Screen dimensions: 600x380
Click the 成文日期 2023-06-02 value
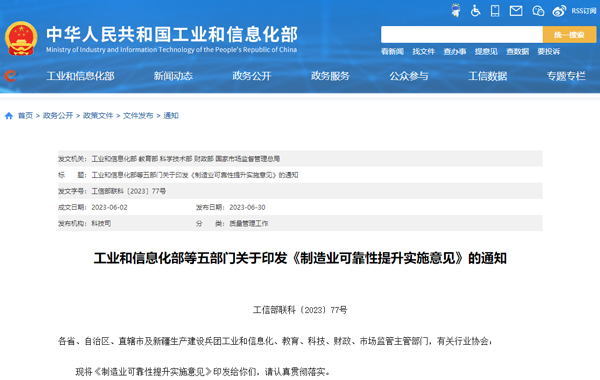click(x=109, y=207)
